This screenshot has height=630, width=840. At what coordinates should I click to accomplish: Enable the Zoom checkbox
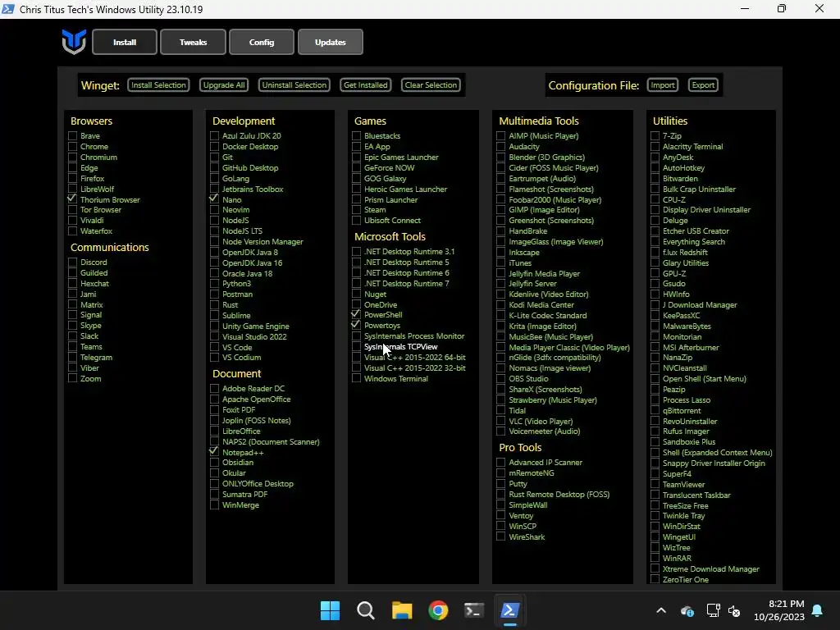pos(72,378)
